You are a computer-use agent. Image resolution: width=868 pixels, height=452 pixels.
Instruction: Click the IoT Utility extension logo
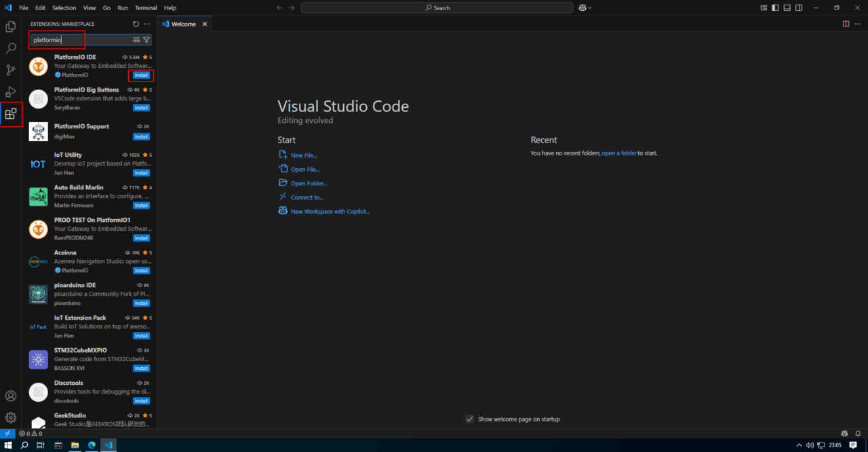39,164
